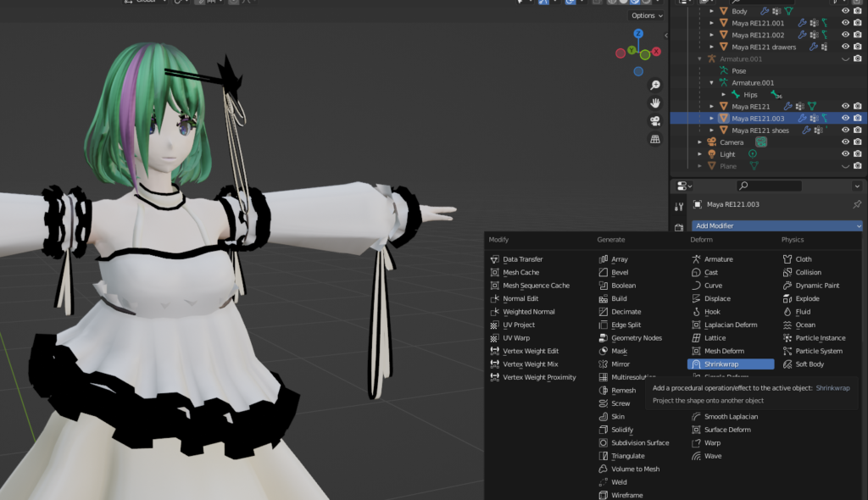868x500 pixels.
Task: Select Surface Deform modifier
Action: [721, 430]
